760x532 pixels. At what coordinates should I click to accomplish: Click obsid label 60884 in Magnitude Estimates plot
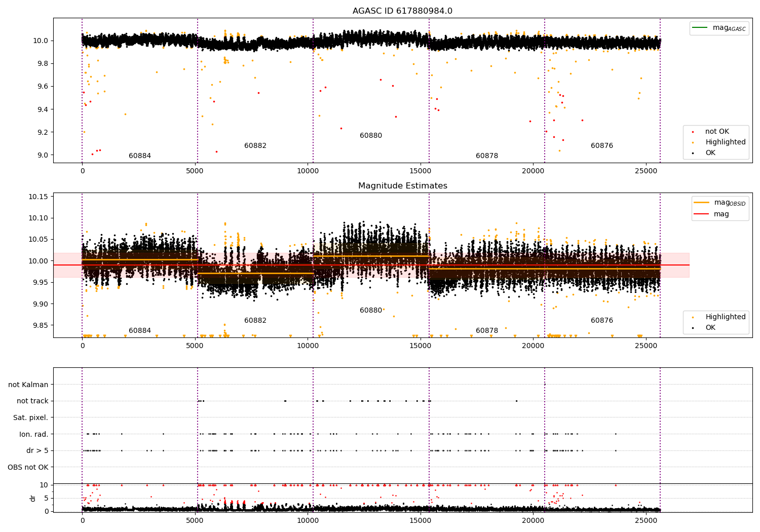tap(140, 331)
